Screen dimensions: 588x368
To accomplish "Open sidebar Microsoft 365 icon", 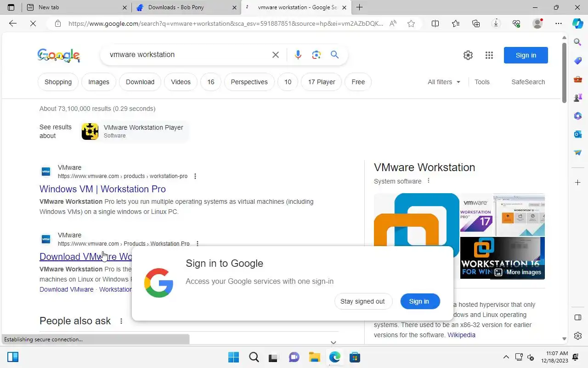I will coord(578,116).
